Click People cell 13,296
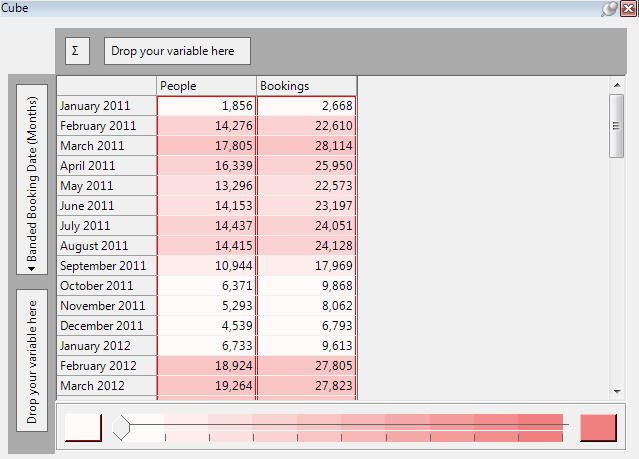Screen dimensions: 639x459 point(206,186)
